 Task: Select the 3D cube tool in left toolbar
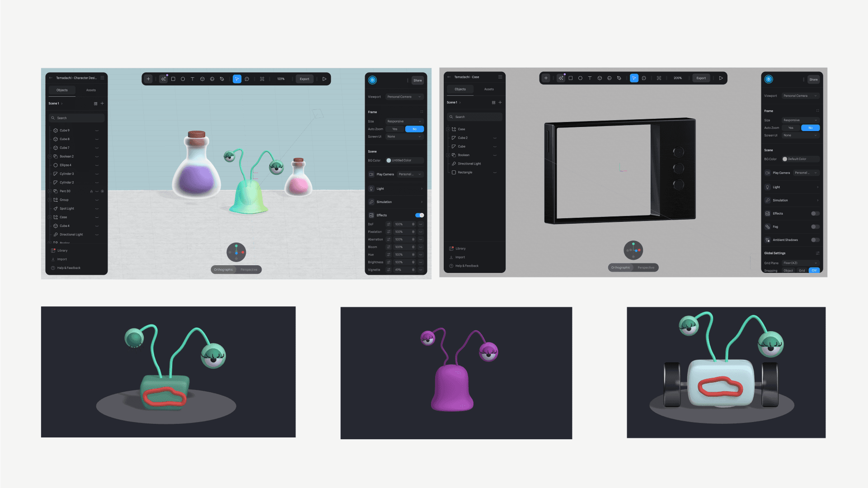click(x=202, y=79)
